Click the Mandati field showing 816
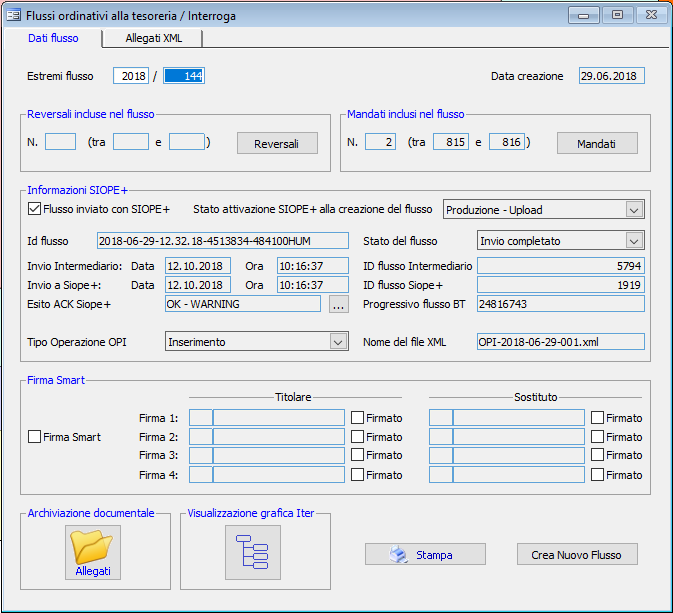Screen dimensions: 673x613 click(507, 142)
